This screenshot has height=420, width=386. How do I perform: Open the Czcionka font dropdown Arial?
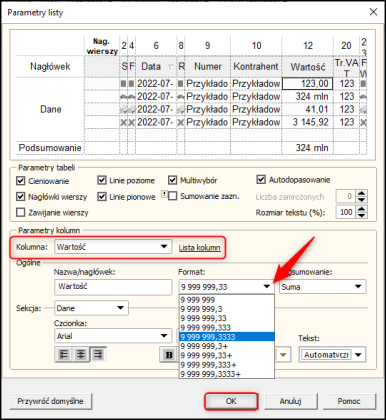pyautogui.click(x=113, y=336)
